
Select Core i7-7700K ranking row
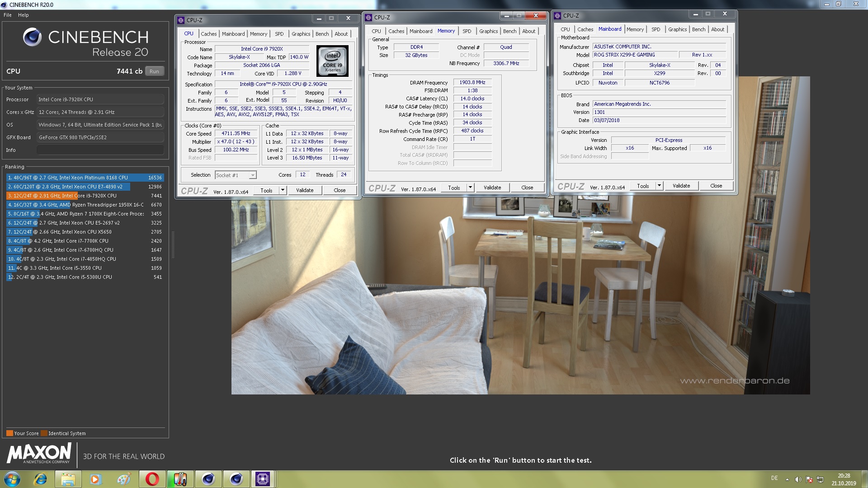click(85, 241)
